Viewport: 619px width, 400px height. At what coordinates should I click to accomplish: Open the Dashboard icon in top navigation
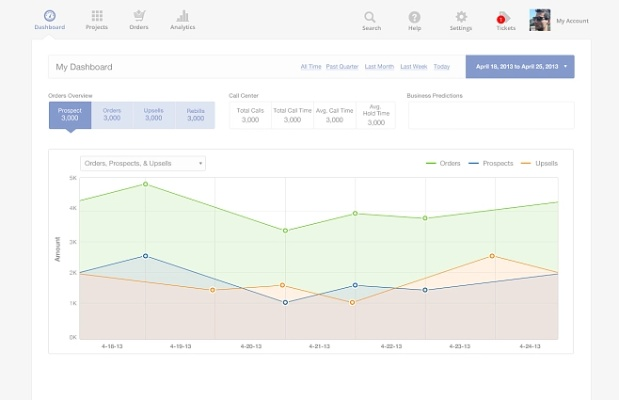tap(49, 16)
